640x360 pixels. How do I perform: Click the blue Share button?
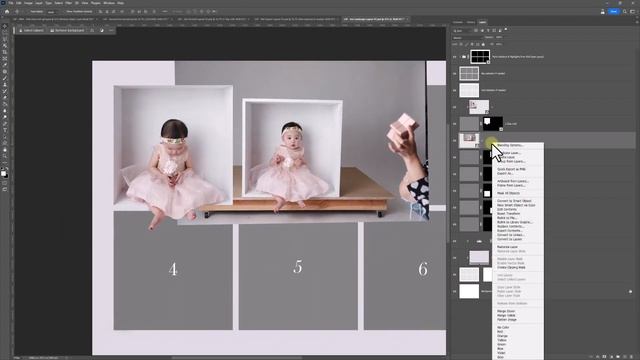tap(613, 11)
